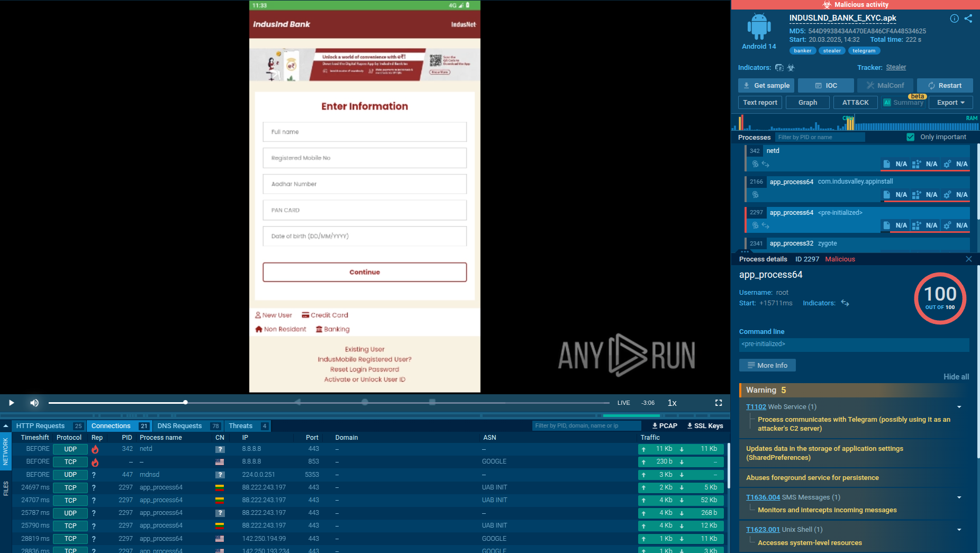Switch to the HTTP Requests tab
This screenshot has height=553, width=980.
pyautogui.click(x=49, y=426)
